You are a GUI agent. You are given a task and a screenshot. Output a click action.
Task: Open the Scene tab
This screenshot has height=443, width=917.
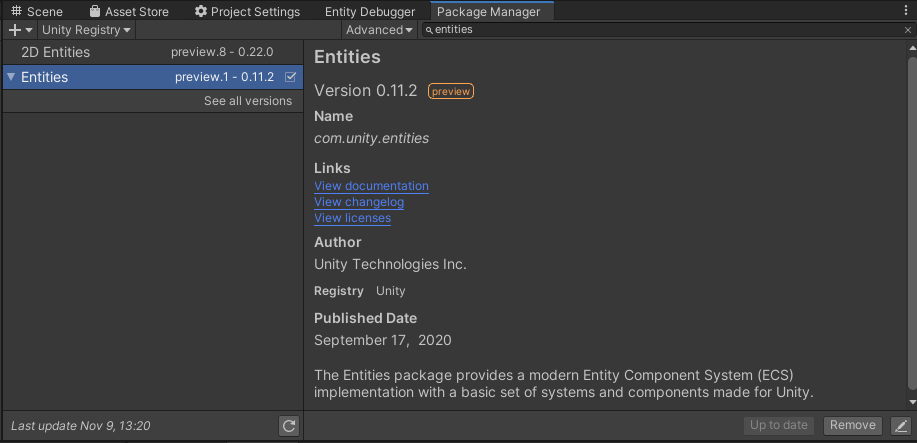coord(37,11)
